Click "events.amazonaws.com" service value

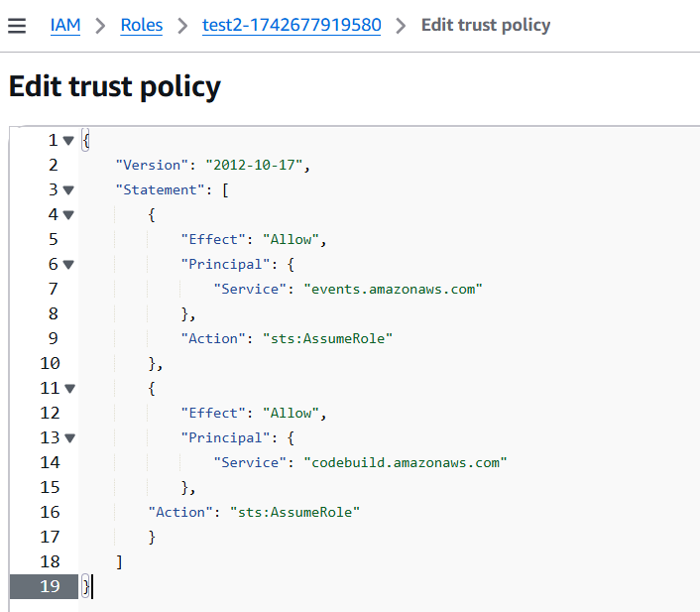tap(393, 289)
